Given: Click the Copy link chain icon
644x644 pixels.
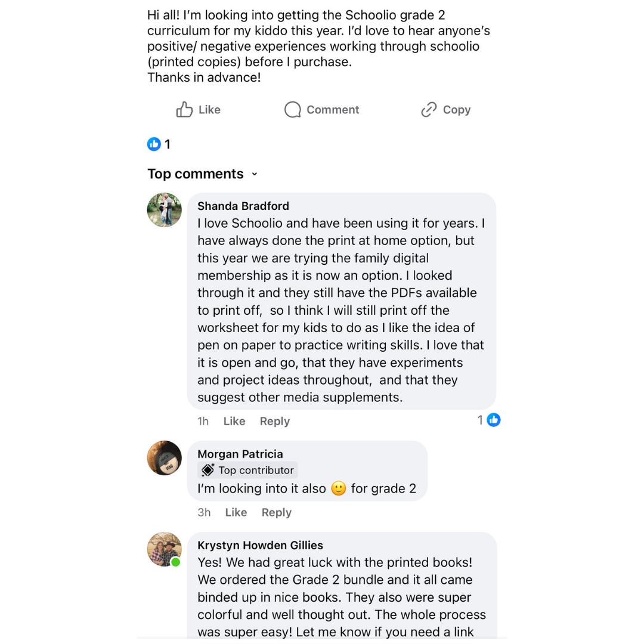Looking at the screenshot, I should 429,110.
